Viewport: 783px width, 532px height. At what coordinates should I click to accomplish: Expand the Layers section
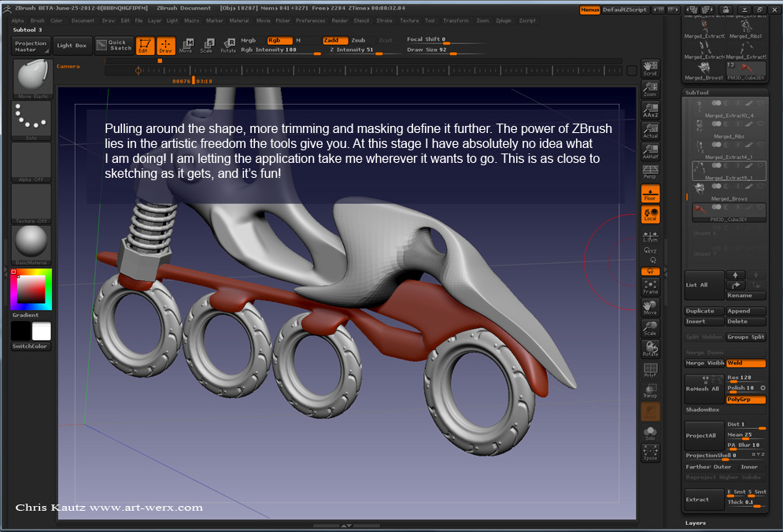click(696, 523)
